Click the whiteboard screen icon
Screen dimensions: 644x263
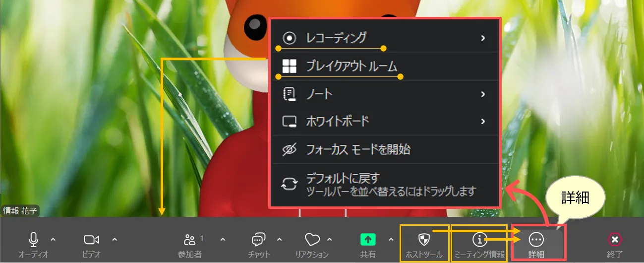pyautogui.click(x=289, y=121)
